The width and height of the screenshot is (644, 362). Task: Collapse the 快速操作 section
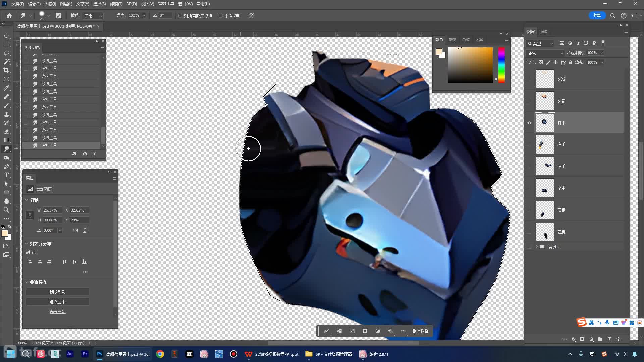pos(27,282)
